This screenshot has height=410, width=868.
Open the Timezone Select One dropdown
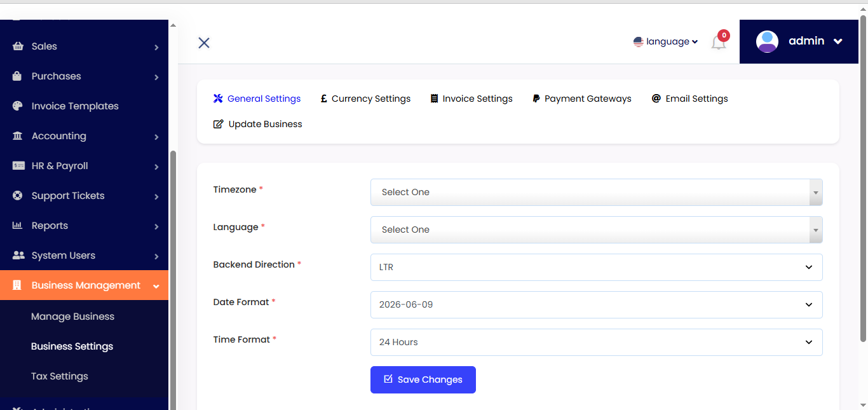[597, 192]
